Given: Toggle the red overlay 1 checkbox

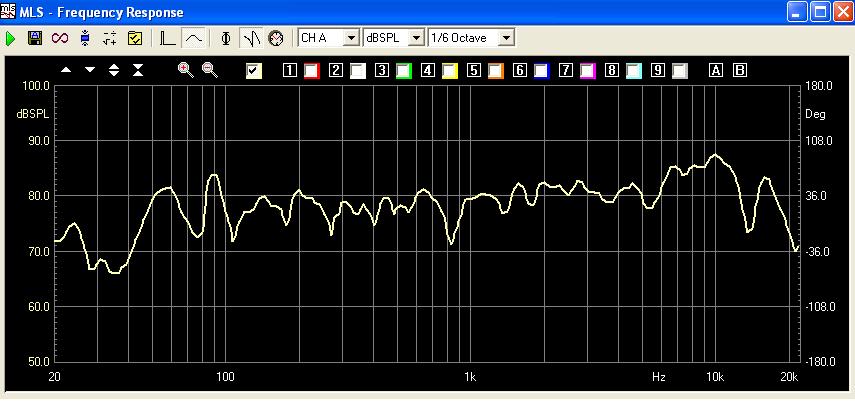Looking at the screenshot, I should pos(311,71).
